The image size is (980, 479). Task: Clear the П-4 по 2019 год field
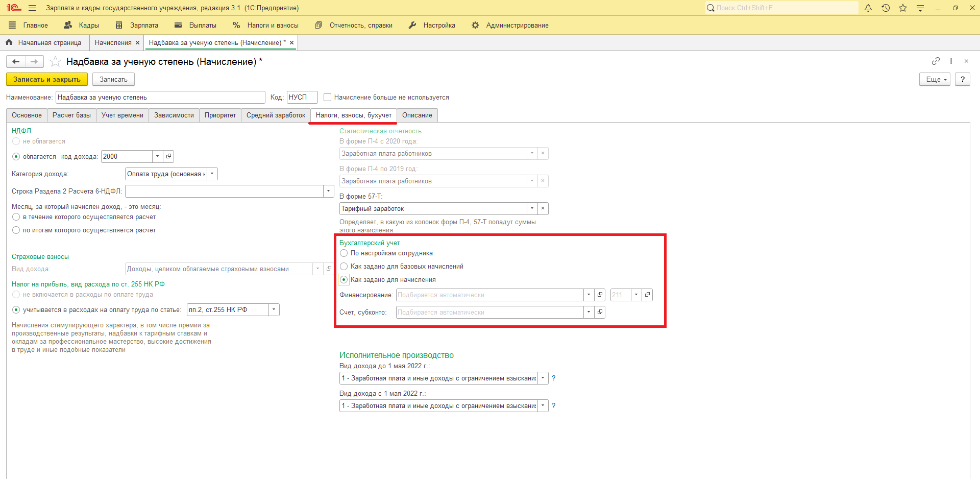(543, 181)
